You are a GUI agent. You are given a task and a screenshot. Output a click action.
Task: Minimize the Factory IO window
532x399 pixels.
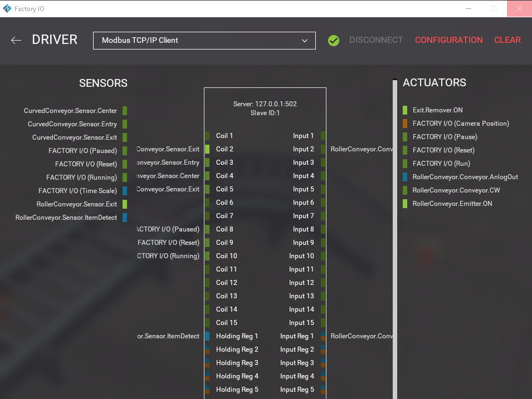[x=468, y=8]
